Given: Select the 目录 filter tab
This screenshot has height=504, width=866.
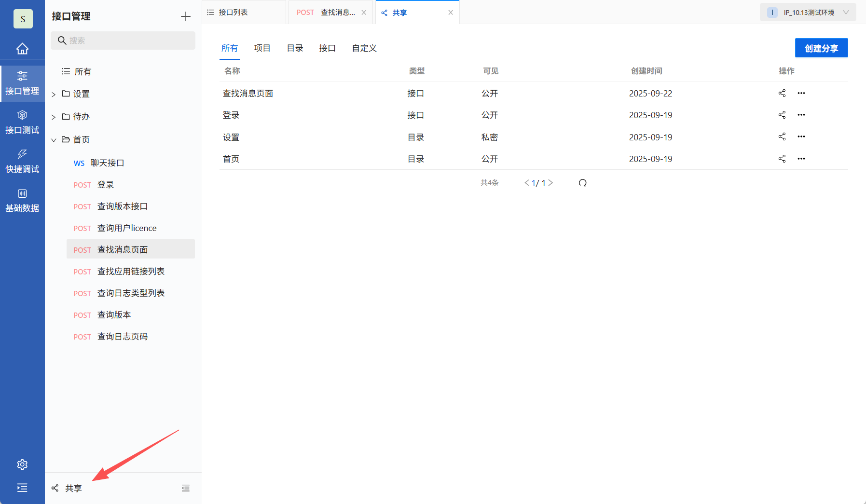Looking at the screenshot, I should coord(294,48).
